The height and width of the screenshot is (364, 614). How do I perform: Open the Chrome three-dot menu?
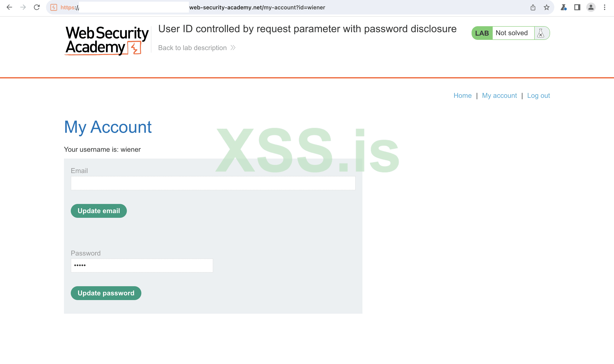605,7
